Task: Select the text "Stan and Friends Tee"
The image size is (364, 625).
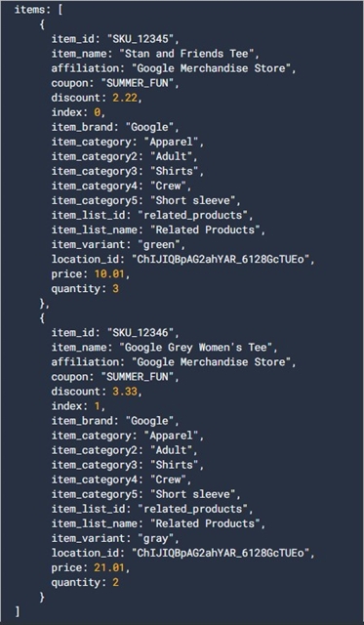Action: point(189,54)
